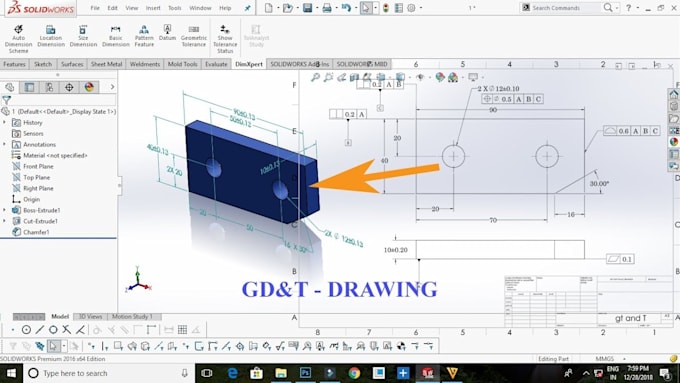
Task: Expand the Cut-Extrude1 feature
Action: (x=5, y=221)
